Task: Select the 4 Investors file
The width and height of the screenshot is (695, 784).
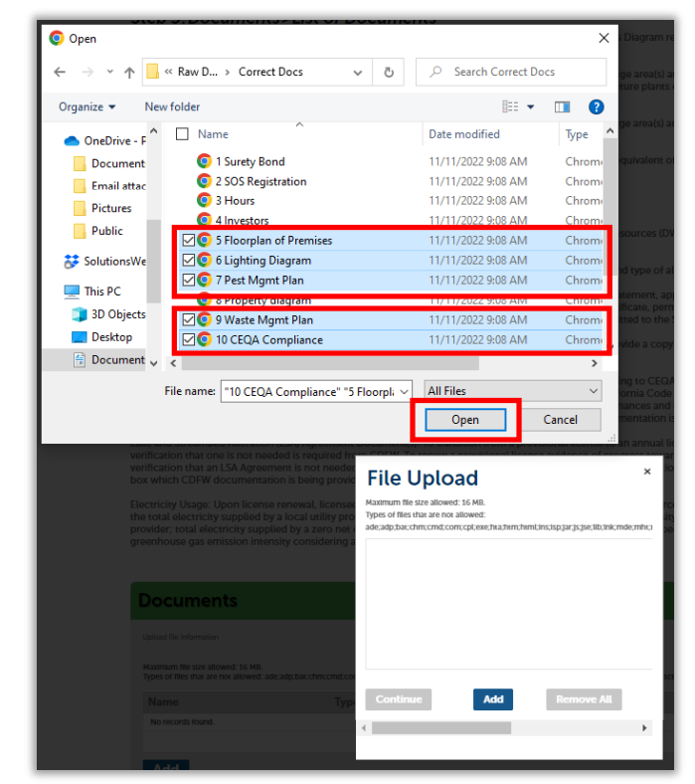Action: 242,220
